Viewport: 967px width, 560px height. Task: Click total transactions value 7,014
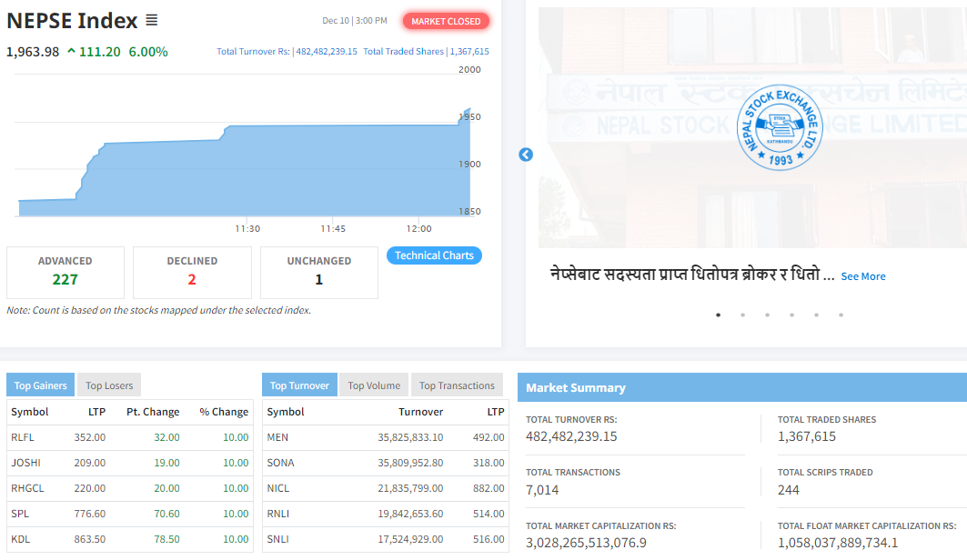[542, 490]
